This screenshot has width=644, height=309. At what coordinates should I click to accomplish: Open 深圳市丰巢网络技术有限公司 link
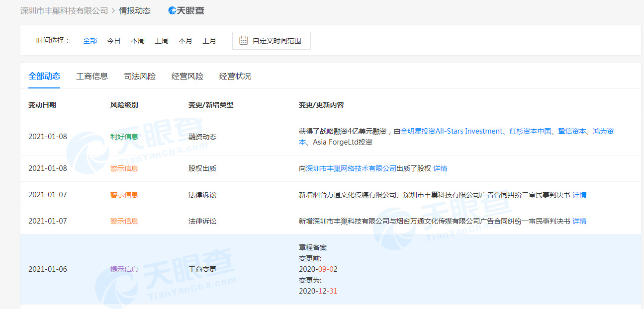tap(351, 168)
